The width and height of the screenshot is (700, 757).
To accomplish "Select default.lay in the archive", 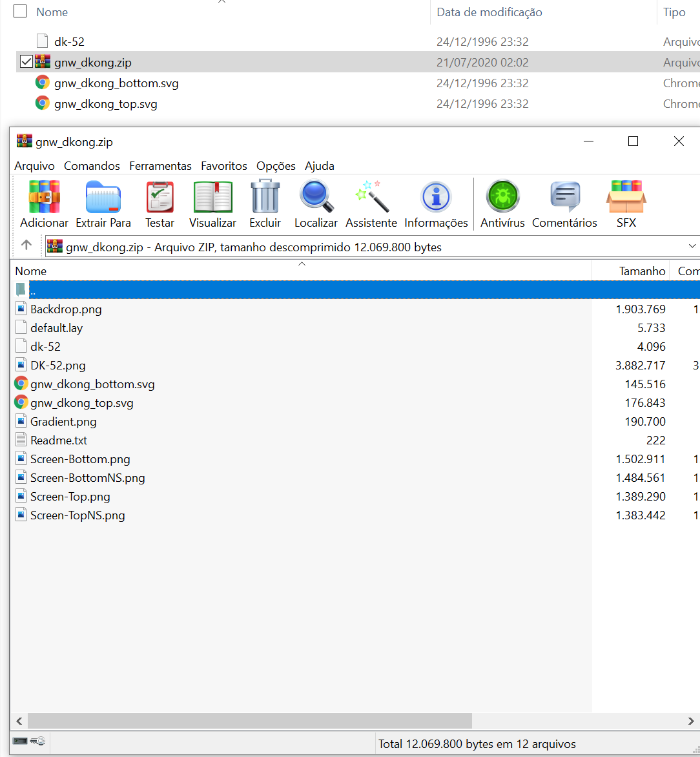I will [x=56, y=328].
